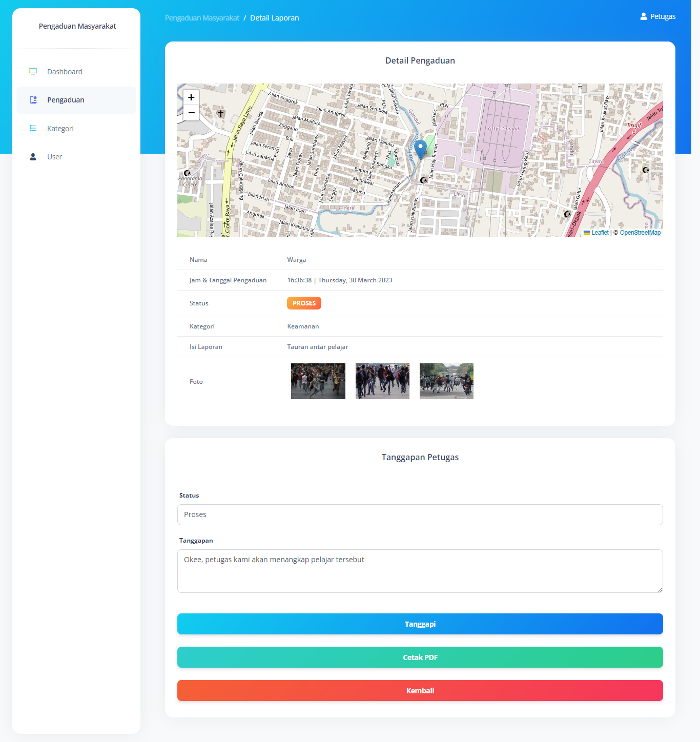700x742 pixels.
Task: Open the Petugas profile icon
Action: coord(644,16)
